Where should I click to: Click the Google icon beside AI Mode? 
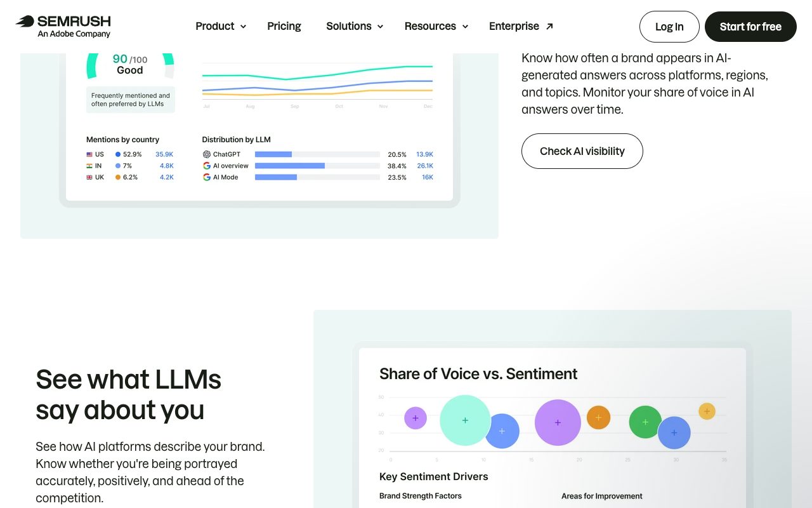coord(207,177)
